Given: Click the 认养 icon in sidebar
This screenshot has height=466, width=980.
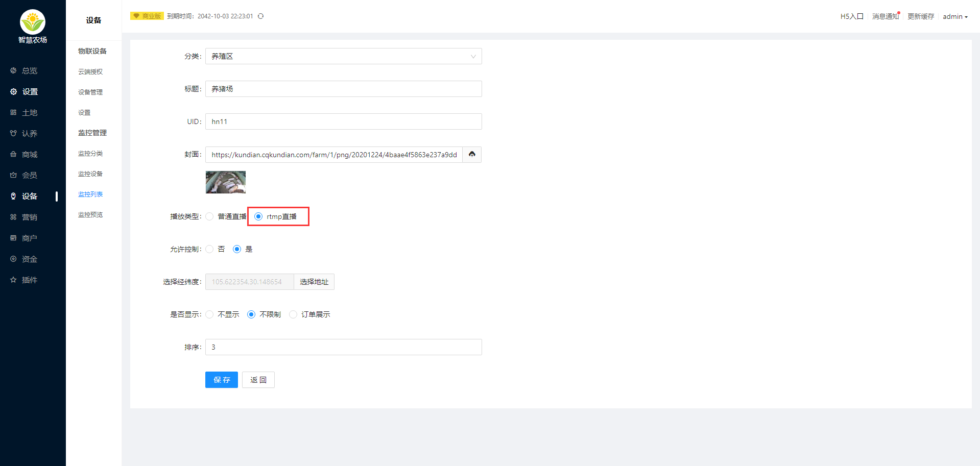Looking at the screenshot, I should coord(13,133).
